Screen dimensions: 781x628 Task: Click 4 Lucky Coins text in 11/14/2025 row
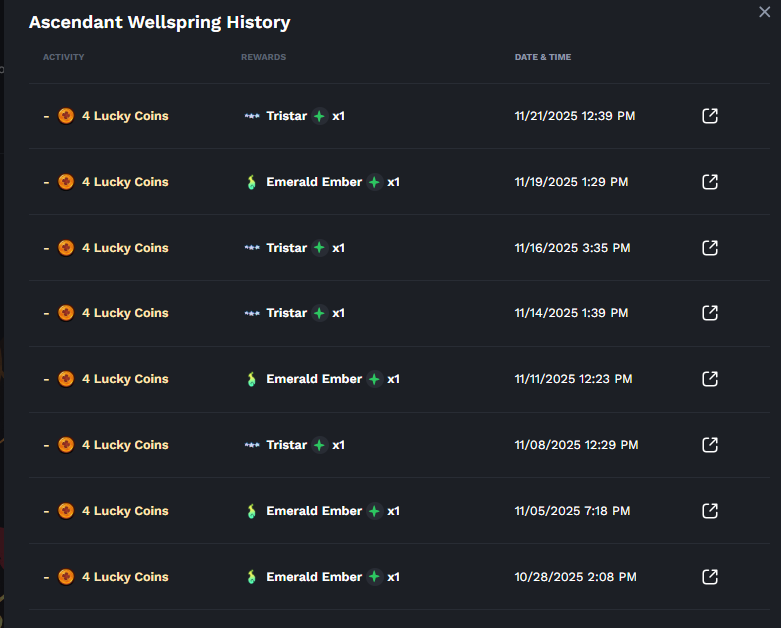click(125, 313)
